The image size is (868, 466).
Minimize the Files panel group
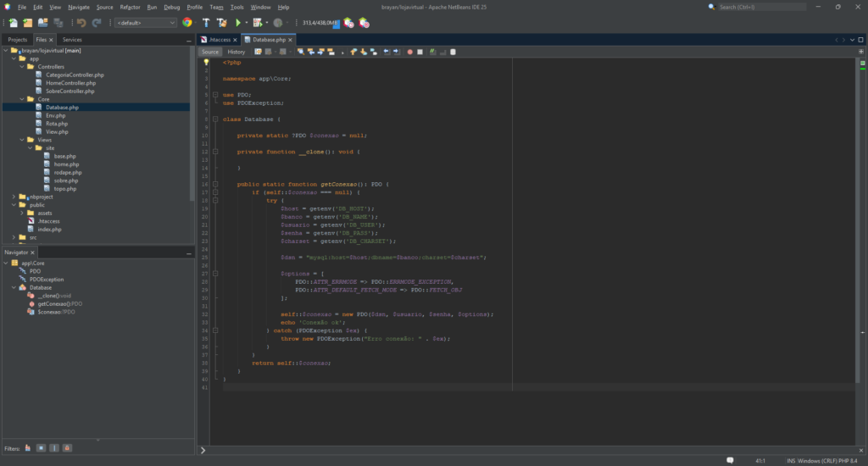pos(189,41)
